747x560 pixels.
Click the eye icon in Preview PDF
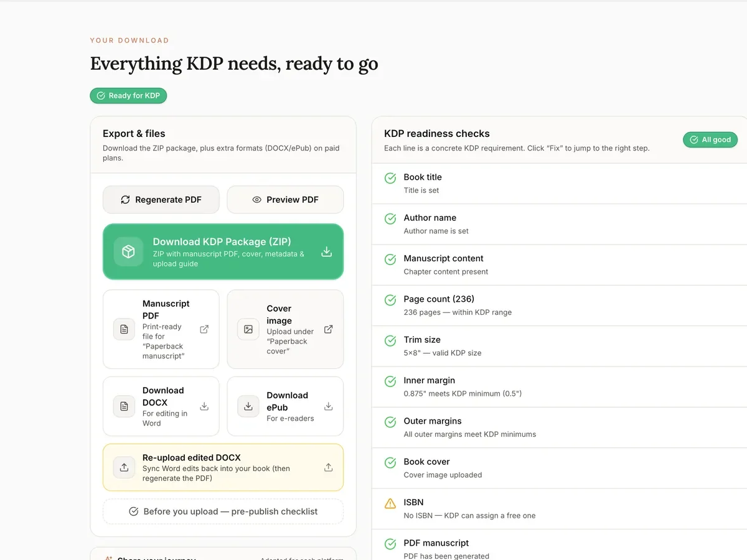(x=256, y=200)
